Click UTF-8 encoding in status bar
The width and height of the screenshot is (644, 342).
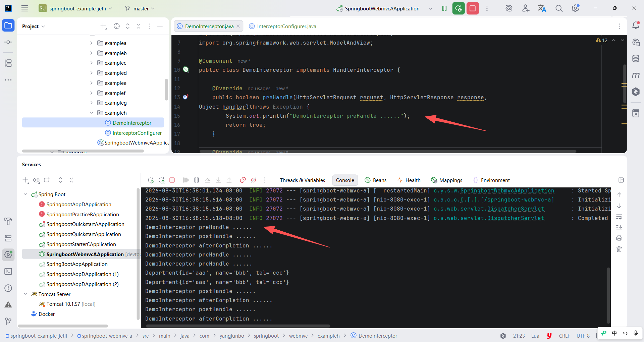583,336
